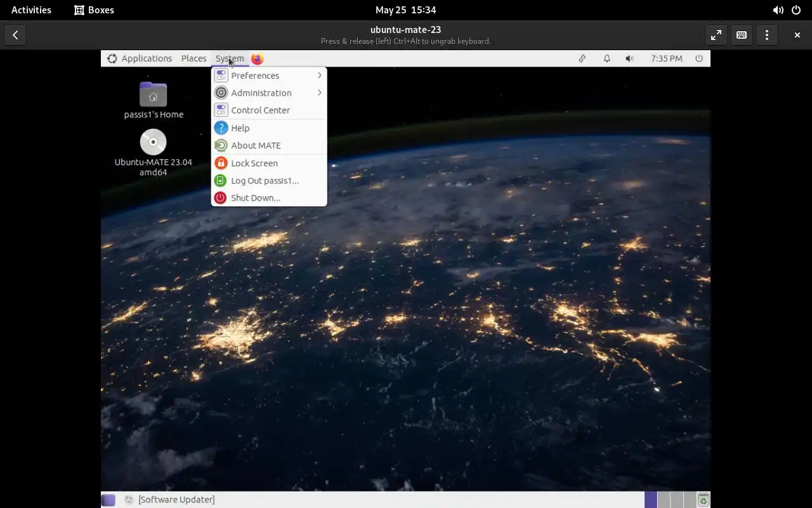This screenshot has width=812, height=508.
Task: Click the Ubuntu MATE logo beside Applications
Action: click(112, 58)
